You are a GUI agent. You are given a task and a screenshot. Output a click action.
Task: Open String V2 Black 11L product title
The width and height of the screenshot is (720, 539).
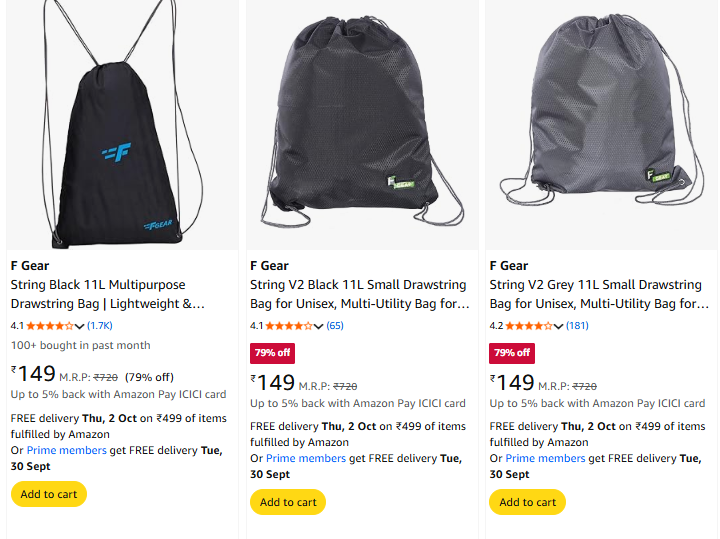pos(359,295)
